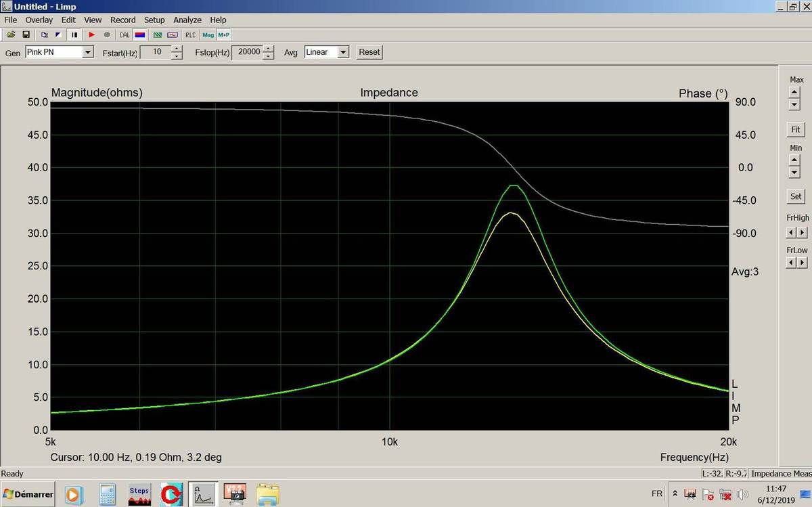Show hidden tray icons arrow

point(675,494)
